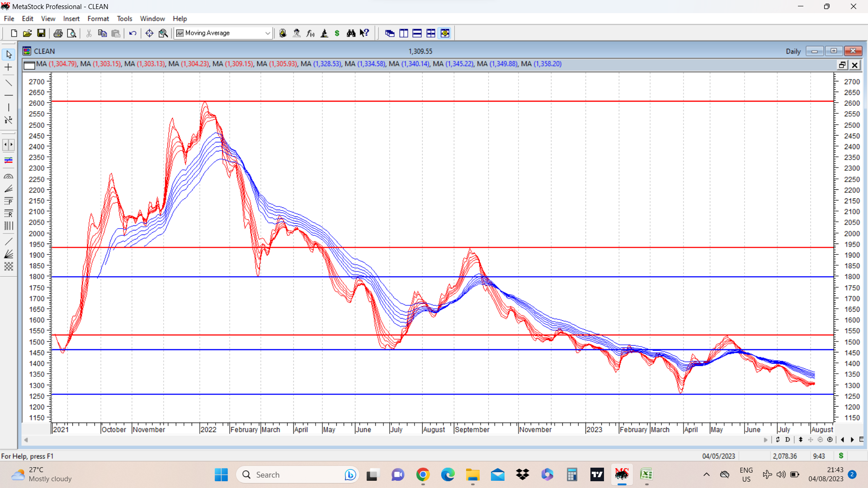Select the horizontal line tool
Screen dimensions: 868x488
[x=9, y=95]
